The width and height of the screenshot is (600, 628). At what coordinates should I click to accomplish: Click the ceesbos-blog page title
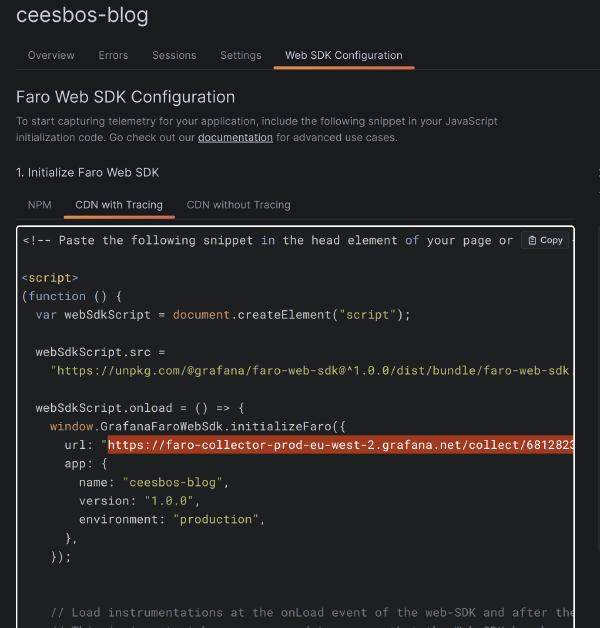point(82,15)
